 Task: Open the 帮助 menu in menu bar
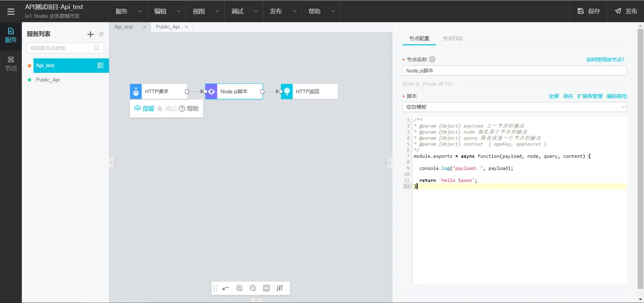315,11
